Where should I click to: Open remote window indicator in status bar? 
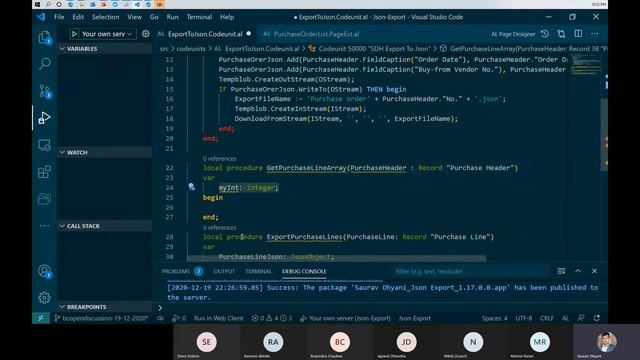(41, 318)
